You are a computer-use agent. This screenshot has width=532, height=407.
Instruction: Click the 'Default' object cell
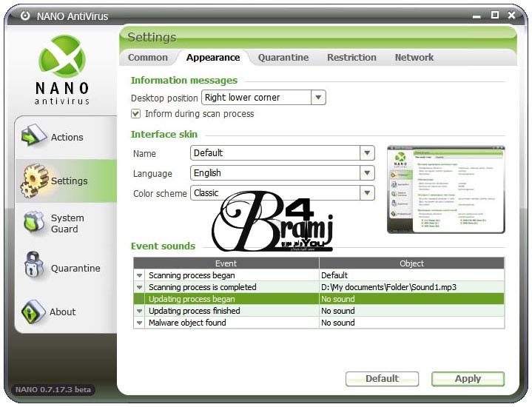coord(411,275)
